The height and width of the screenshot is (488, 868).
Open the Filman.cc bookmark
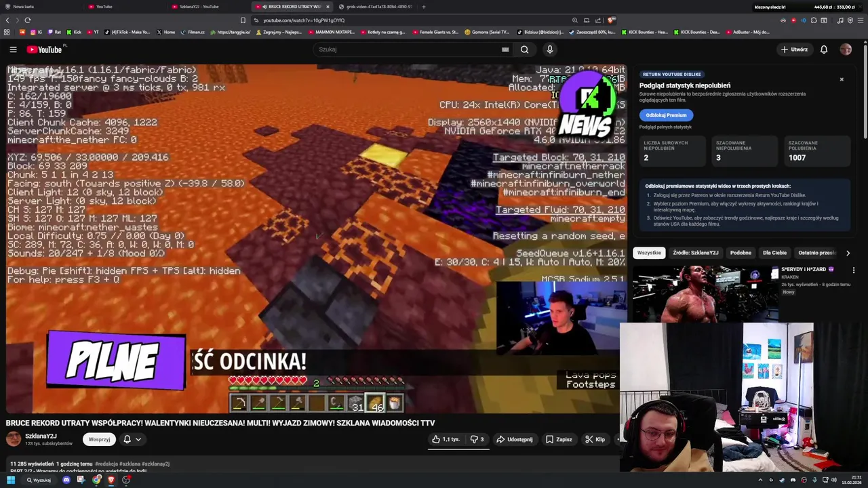pos(193,32)
